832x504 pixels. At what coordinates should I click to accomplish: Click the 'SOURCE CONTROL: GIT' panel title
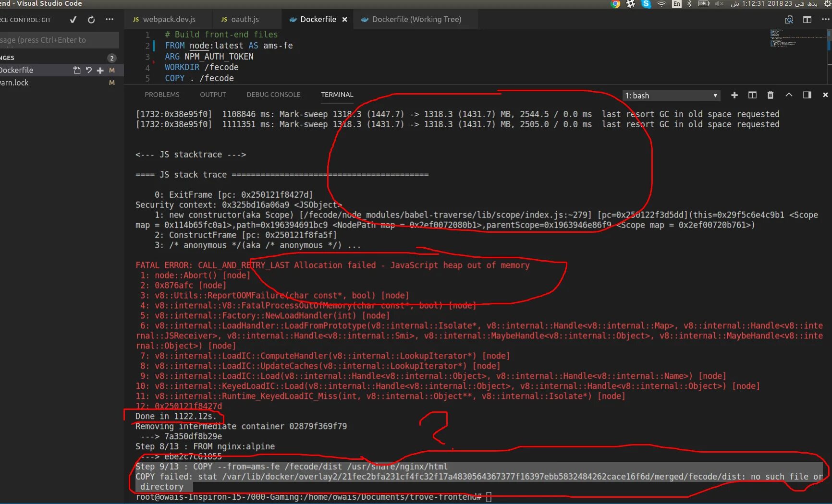25,20
